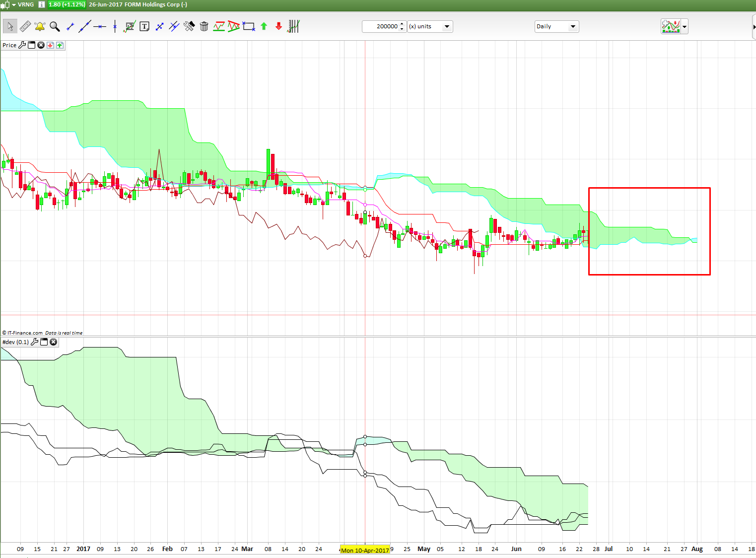
Task: Choose the long trend line drawing tool
Action: [x=85, y=26]
